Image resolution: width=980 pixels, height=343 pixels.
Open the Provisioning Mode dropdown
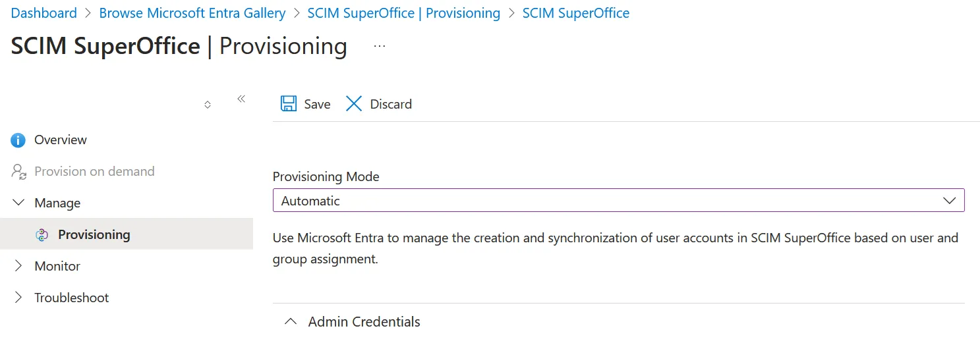[618, 201]
